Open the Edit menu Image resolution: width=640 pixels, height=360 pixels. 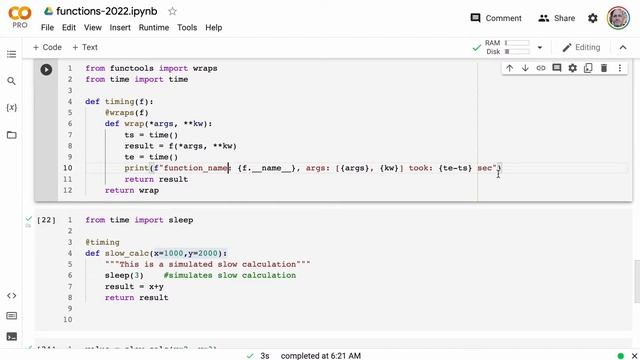[69, 27]
